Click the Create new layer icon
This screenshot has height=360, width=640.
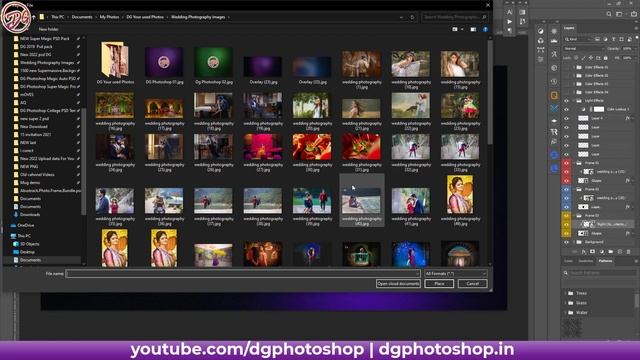click(x=620, y=252)
